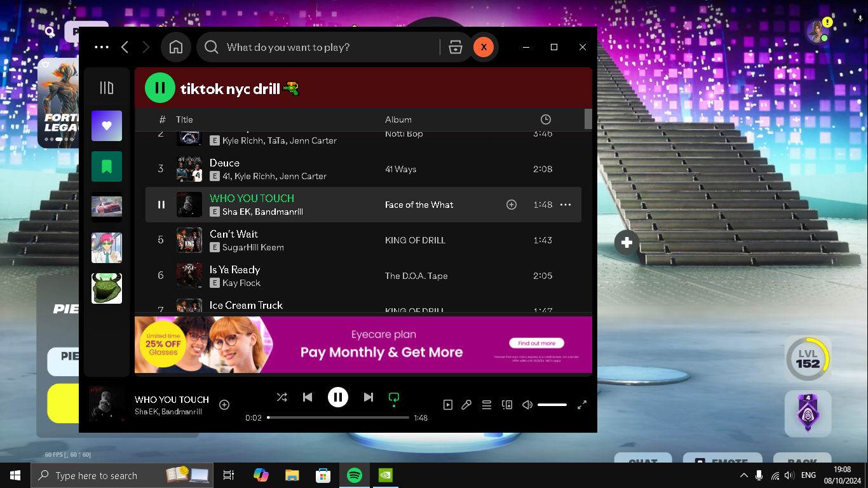Open more options for WHO YOU TOUCH row

566,205
